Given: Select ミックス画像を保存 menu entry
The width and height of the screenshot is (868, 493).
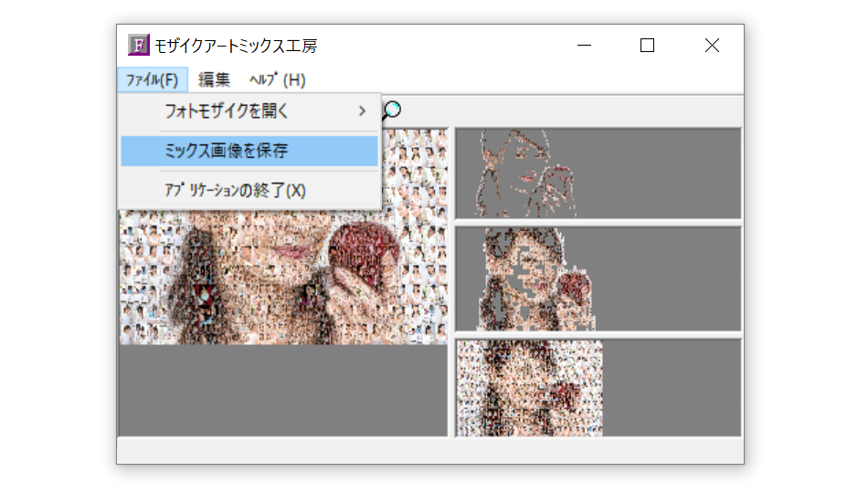Looking at the screenshot, I should tap(249, 151).
